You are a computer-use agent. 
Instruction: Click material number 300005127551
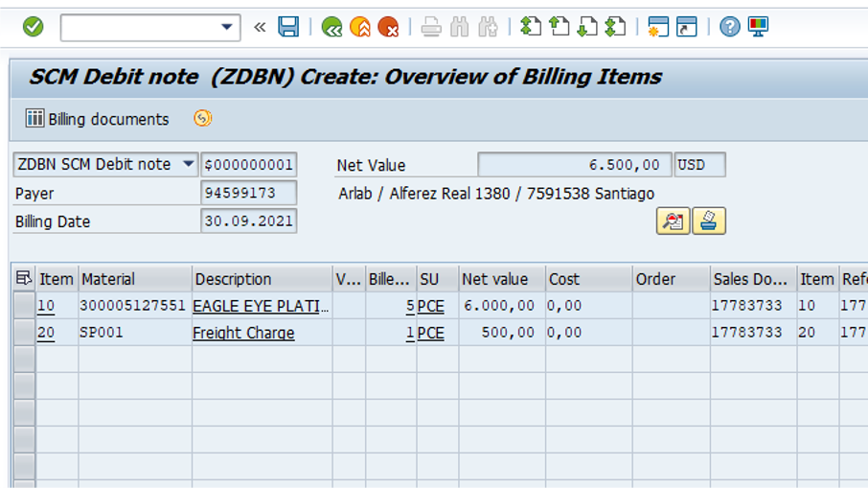(132, 305)
